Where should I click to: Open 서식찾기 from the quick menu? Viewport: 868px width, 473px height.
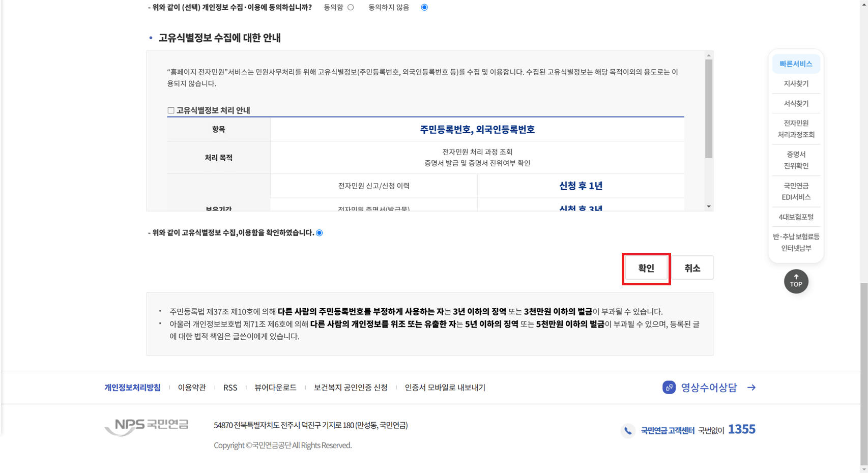tap(796, 103)
